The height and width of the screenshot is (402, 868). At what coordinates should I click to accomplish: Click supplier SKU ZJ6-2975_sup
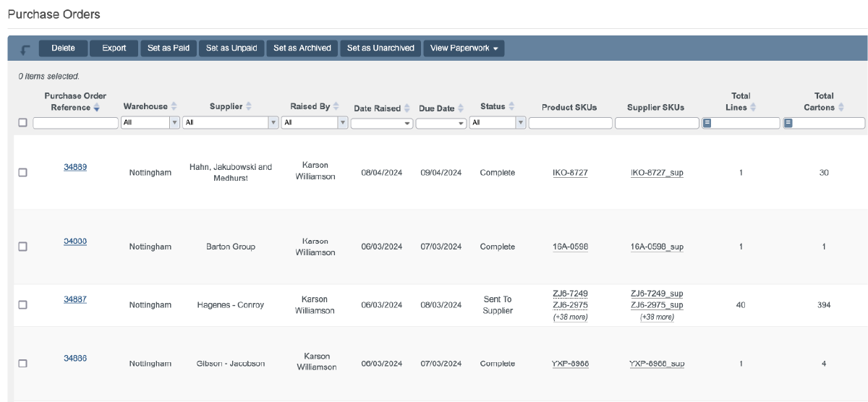click(x=657, y=305)
